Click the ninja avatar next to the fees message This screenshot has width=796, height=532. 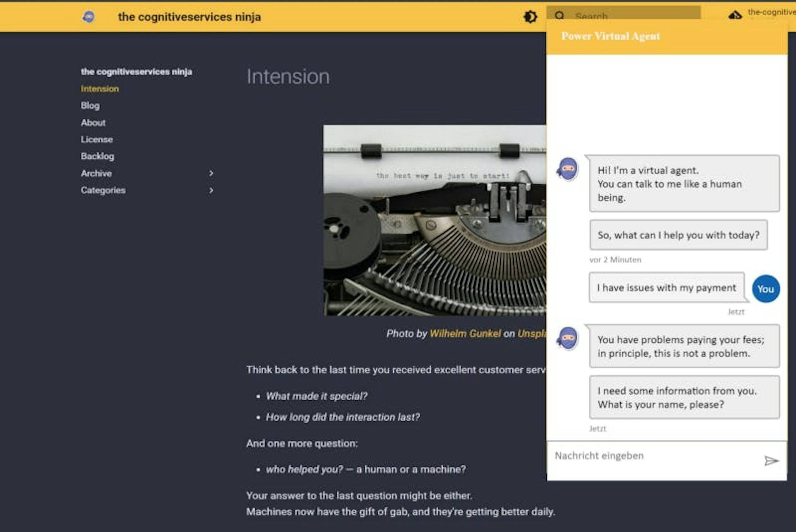[568, 340]
